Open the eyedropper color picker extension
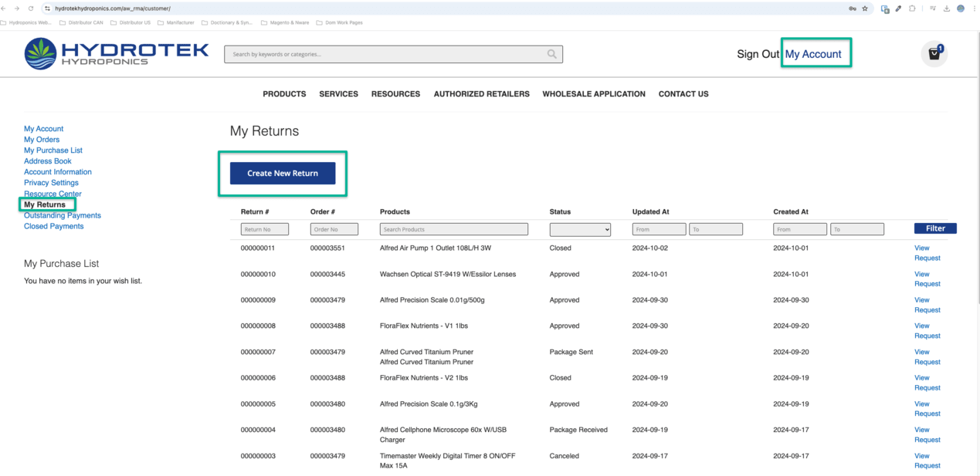The image size is (980, 476). click(x=898, y=8)
